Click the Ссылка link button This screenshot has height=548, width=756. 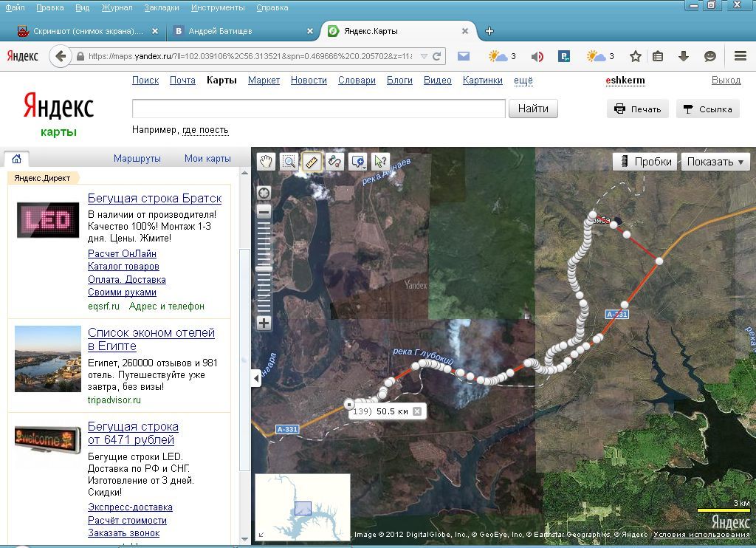[708, 109]
